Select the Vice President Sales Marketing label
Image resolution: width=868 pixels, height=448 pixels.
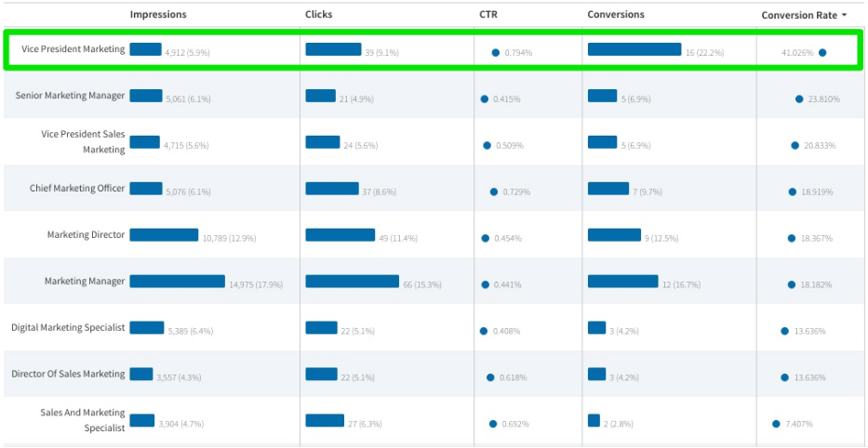(x=83, y=142)
